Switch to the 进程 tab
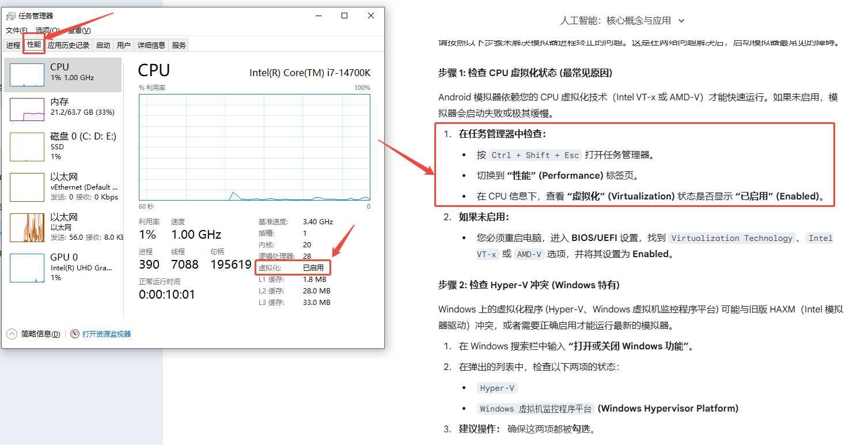The height and width of the screenshot is (445, 868). click(x=13, y=45)
